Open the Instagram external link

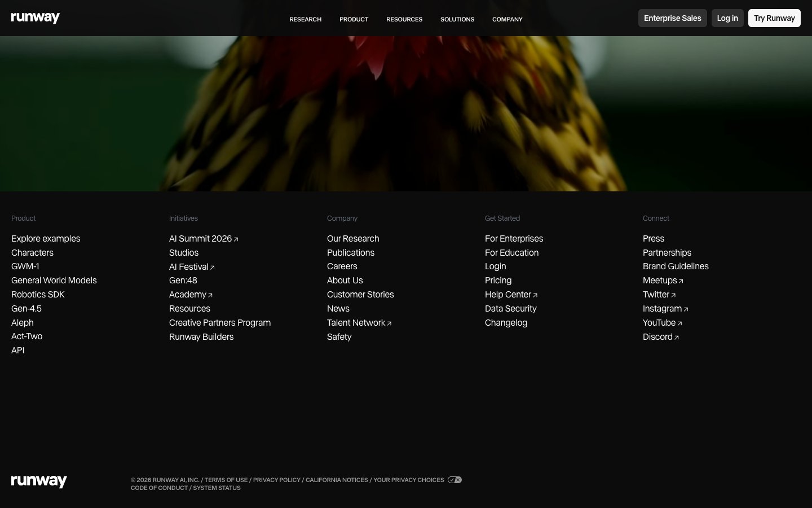[665, 309]
